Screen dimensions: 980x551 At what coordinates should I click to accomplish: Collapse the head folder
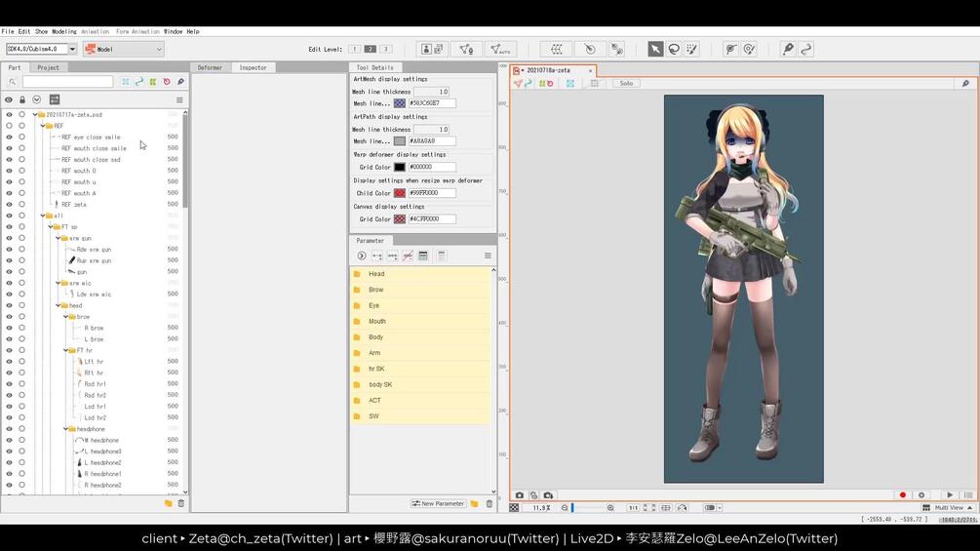coord(59,305)
